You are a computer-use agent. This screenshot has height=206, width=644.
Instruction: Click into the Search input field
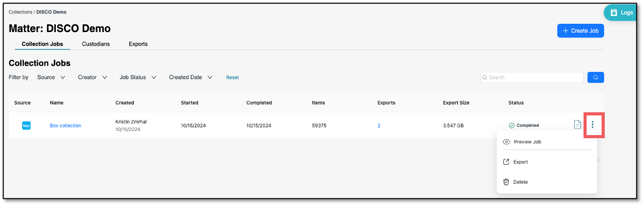click(x=532, y=77)
